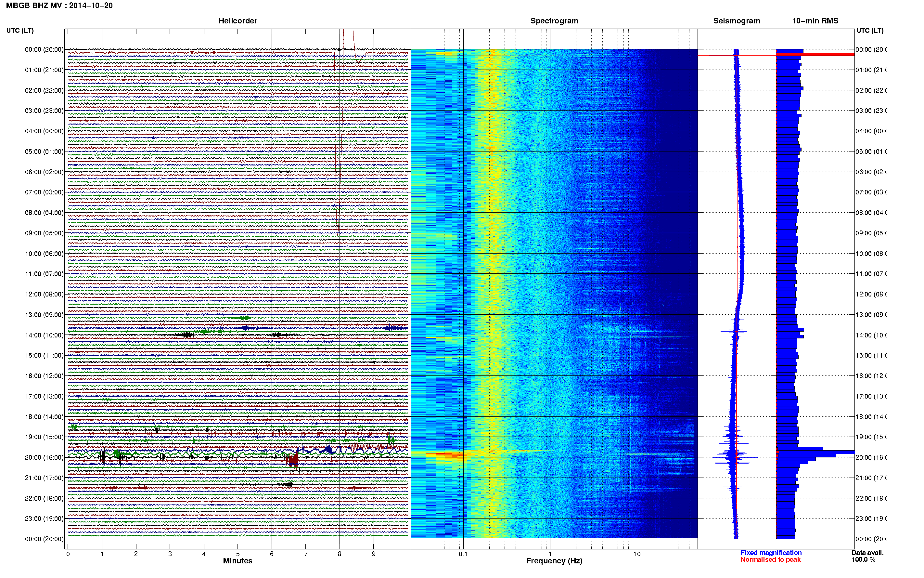
Task: Select the 09:00 (05:00) helicorder time label
Action: click(x=44, y=233)
